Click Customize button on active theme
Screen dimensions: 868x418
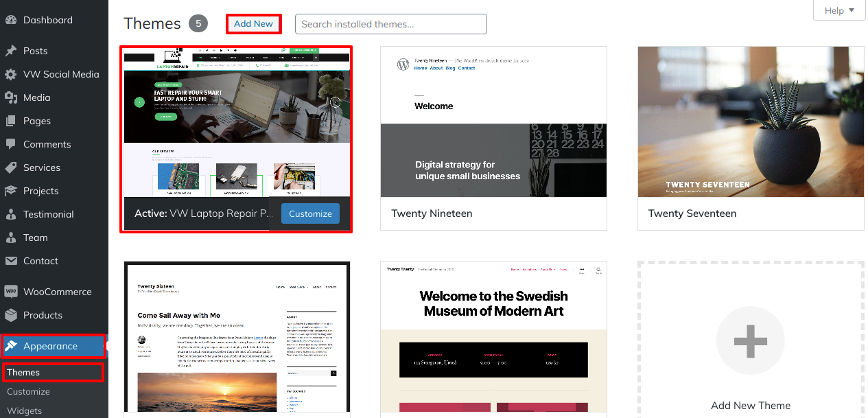coord(310,213)
